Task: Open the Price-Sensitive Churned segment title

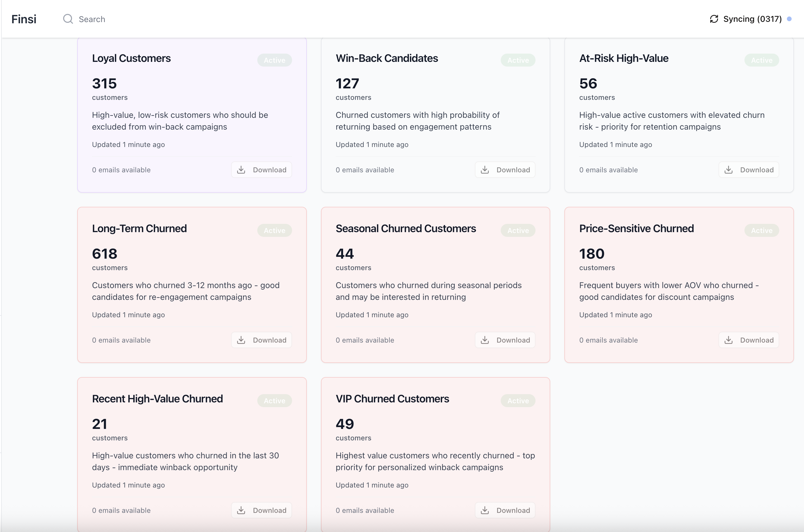Action: 636,229
